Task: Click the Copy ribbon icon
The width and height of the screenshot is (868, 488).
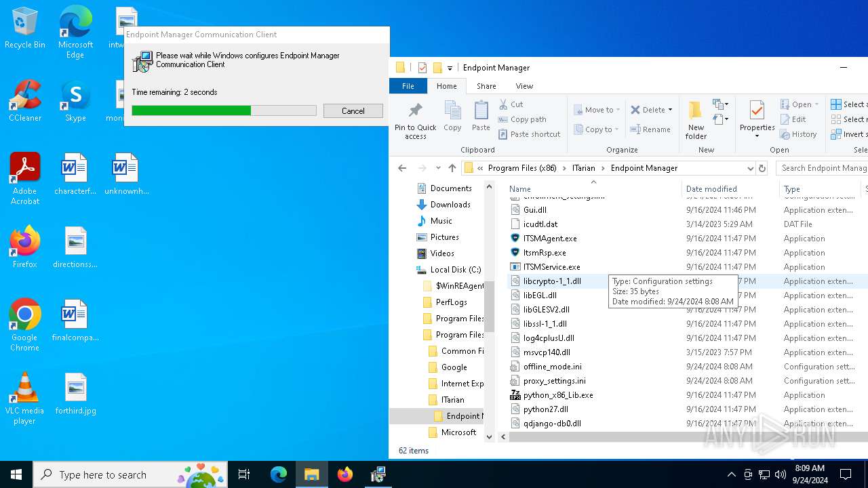Action: [x=452, y=116]
